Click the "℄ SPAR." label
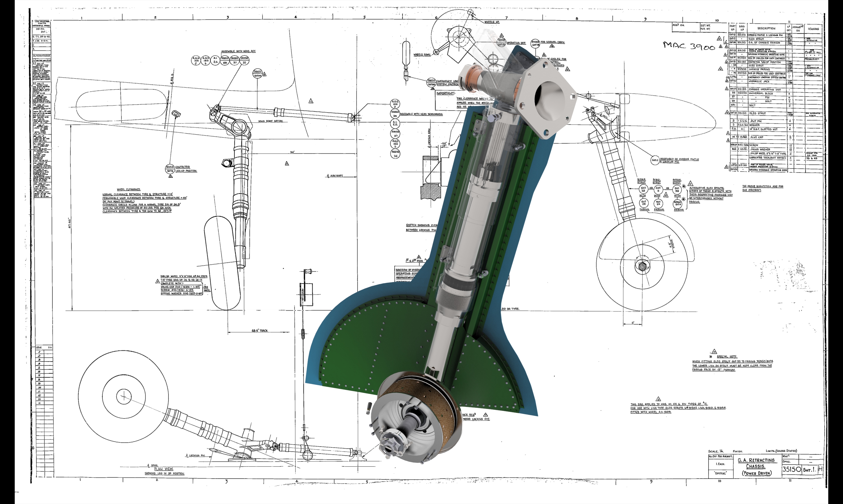 pos(153,465)
